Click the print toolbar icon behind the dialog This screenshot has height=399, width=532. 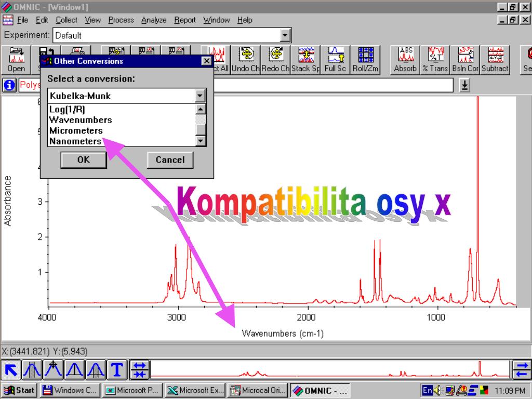(x=77, y=51)
